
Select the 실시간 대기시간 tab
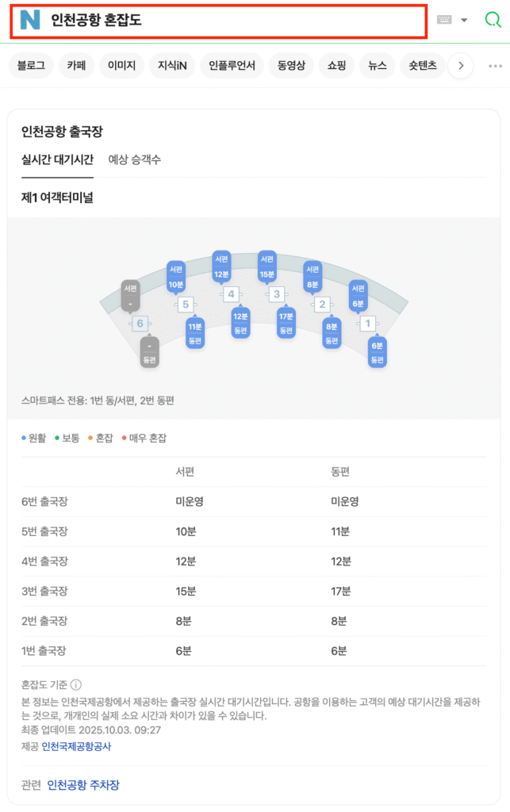pos(57,159)
